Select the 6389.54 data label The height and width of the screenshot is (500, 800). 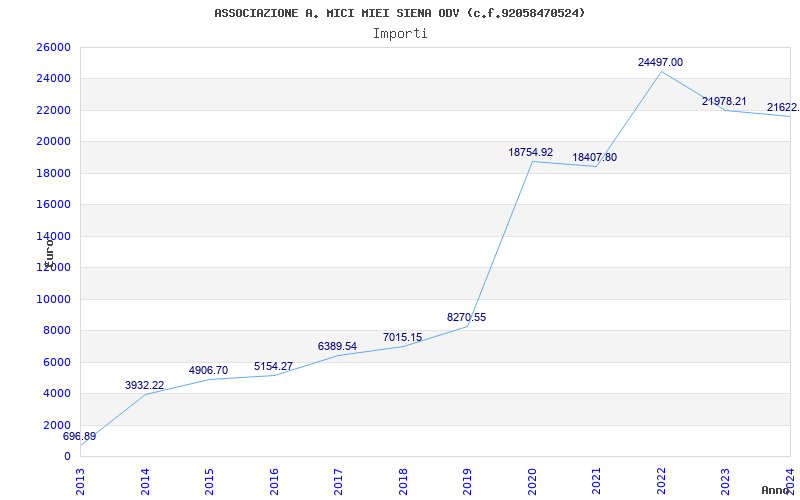point(337,346)
